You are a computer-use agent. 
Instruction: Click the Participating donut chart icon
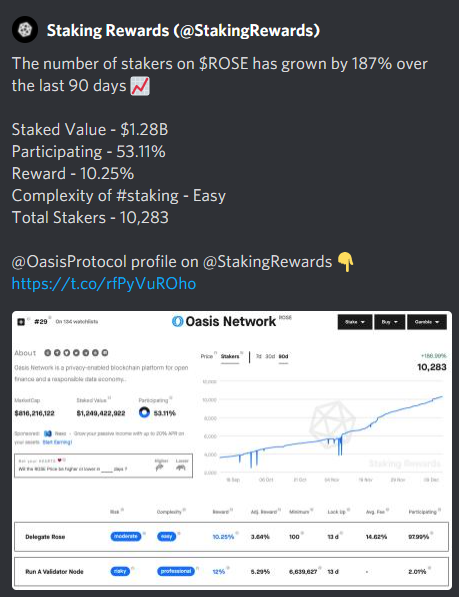[x=144, y=412]
